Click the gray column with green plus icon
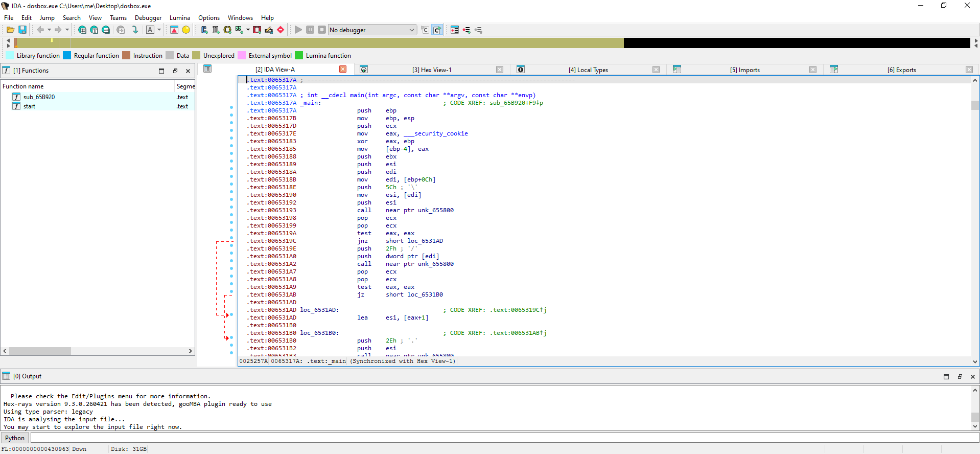The image size is (980, 454). point(216,30)
